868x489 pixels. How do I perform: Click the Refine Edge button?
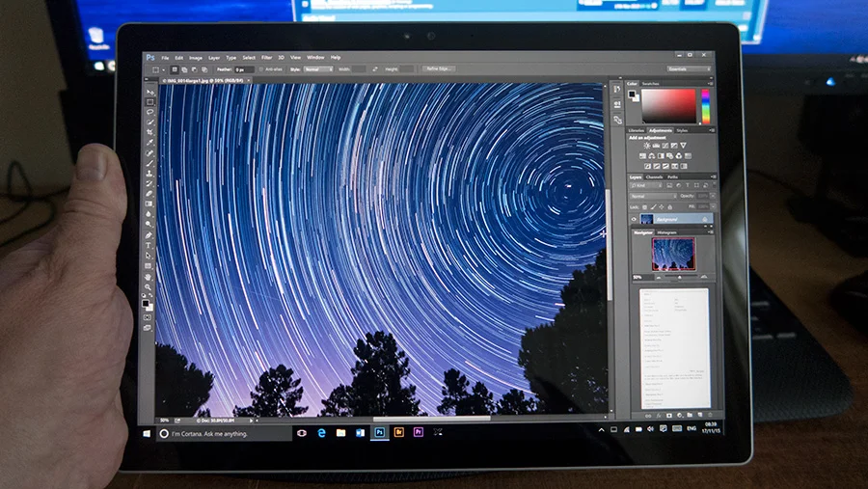pyautogui.click(x=439, y=68)
